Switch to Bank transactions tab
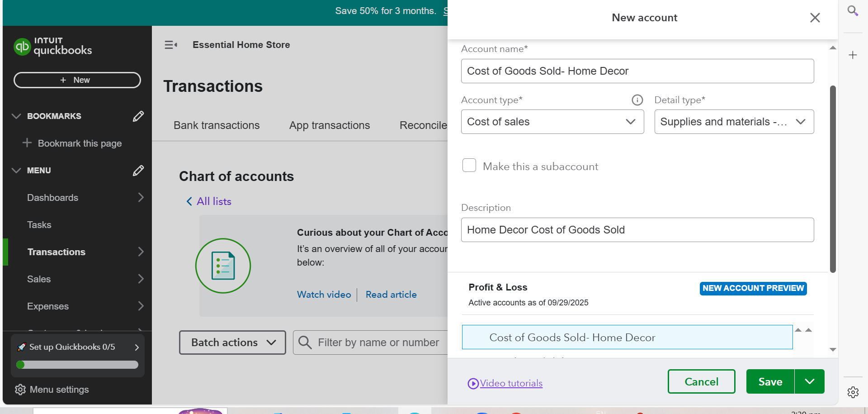 [x=217, y=125]
